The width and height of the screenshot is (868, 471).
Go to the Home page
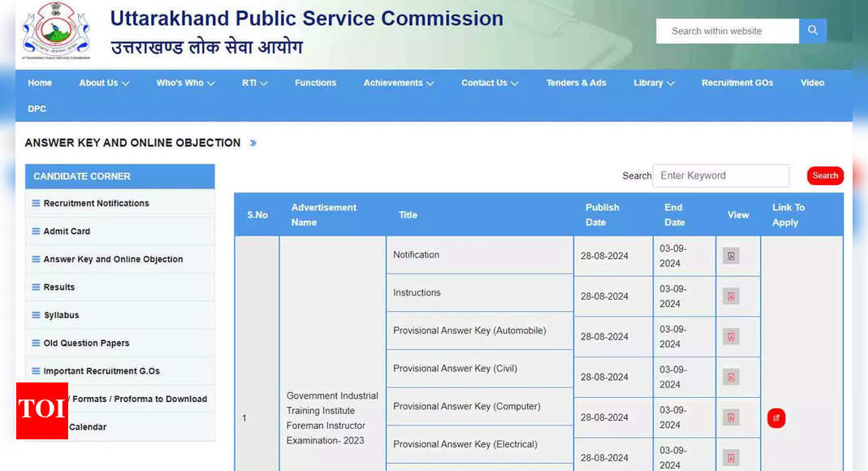pyautogui.click(x=40, y=83)
